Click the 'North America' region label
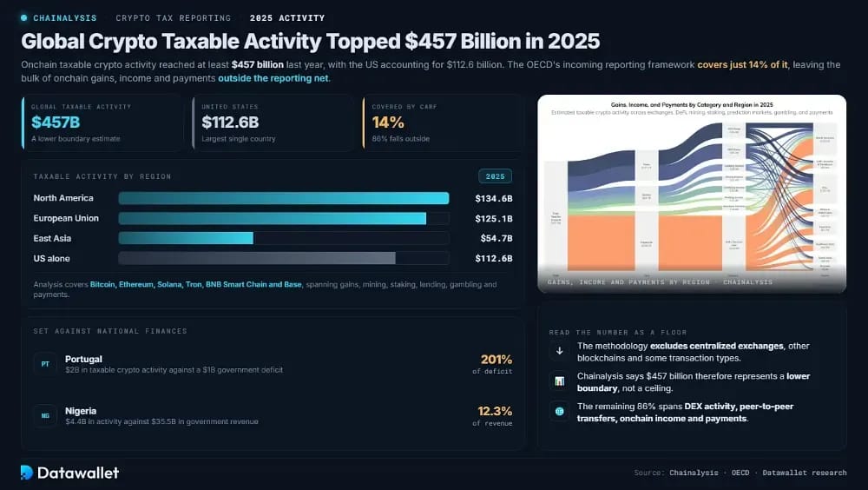Screen dimensions: 868x490 tap(63, 198)
